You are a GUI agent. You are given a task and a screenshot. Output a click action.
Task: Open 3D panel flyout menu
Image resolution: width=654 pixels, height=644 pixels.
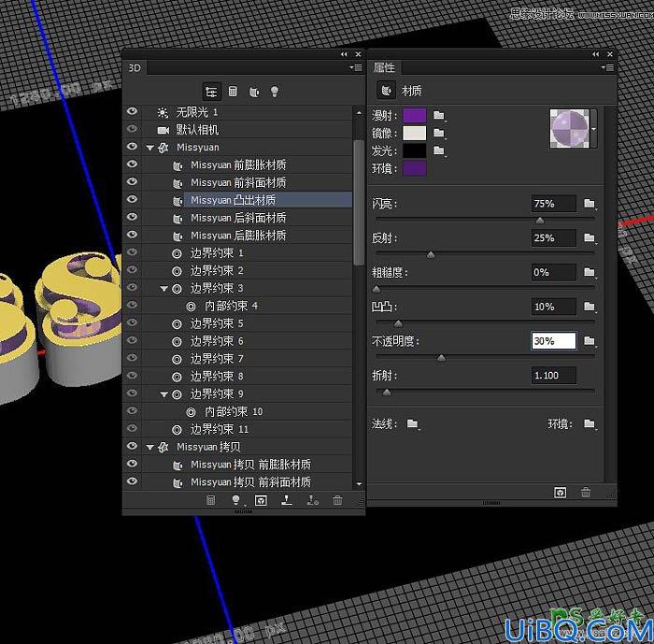click(356, 67)
